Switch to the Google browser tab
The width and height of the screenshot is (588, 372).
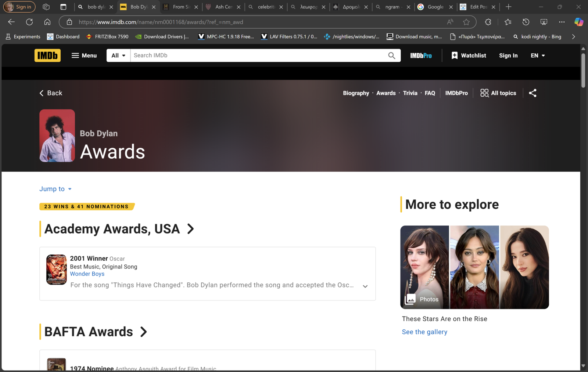pos(435,7)
